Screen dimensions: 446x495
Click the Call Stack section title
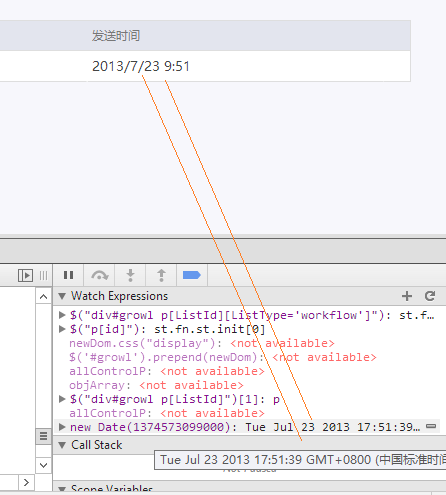coord(97,445)
